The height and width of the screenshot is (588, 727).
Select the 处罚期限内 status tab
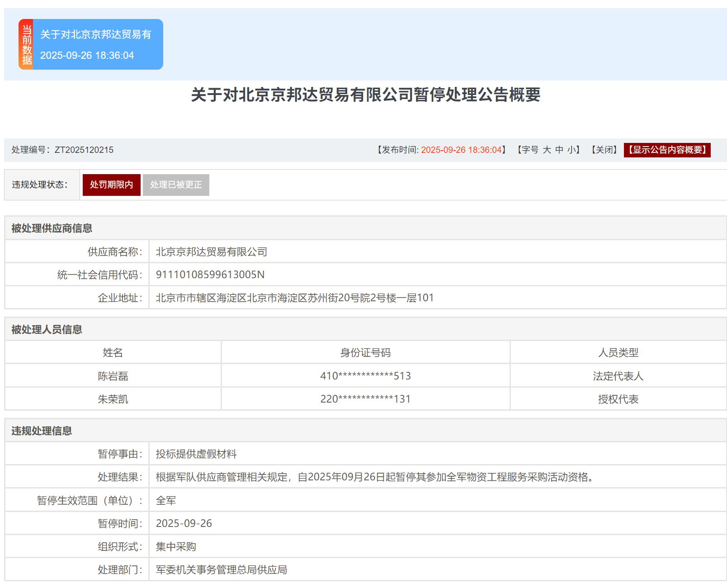[111, 185]
